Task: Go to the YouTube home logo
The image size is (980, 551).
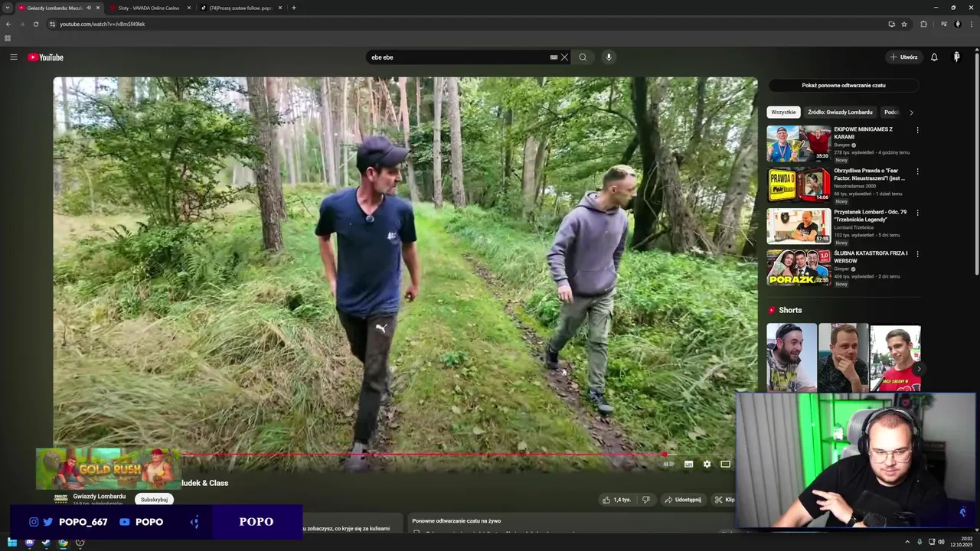Action: (46, 57)
